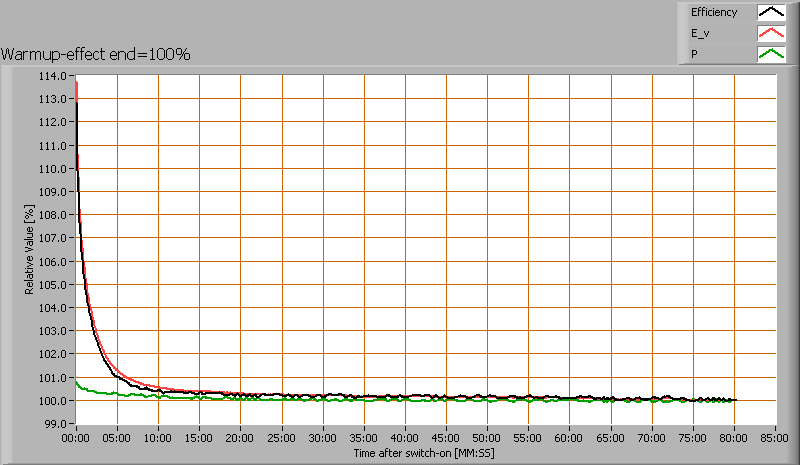Click the 20:00 time axis tick label
Image resolution: width=800 pixels, height=465 pixels.
click(241, 438)
